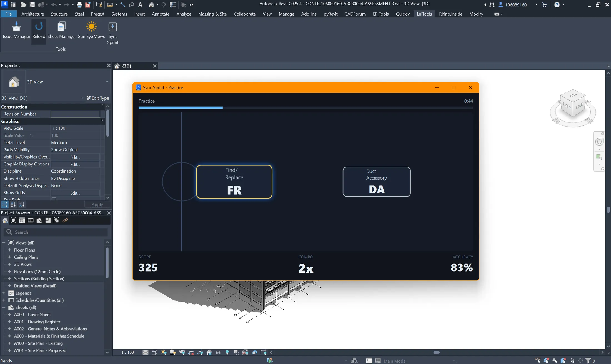Click the Open folder icon in quick access toolbar

[23, 4]
